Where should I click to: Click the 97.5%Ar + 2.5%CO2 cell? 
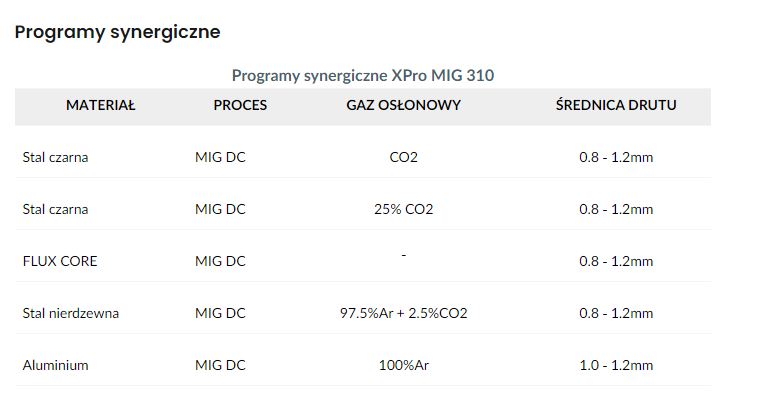[403, 313]
